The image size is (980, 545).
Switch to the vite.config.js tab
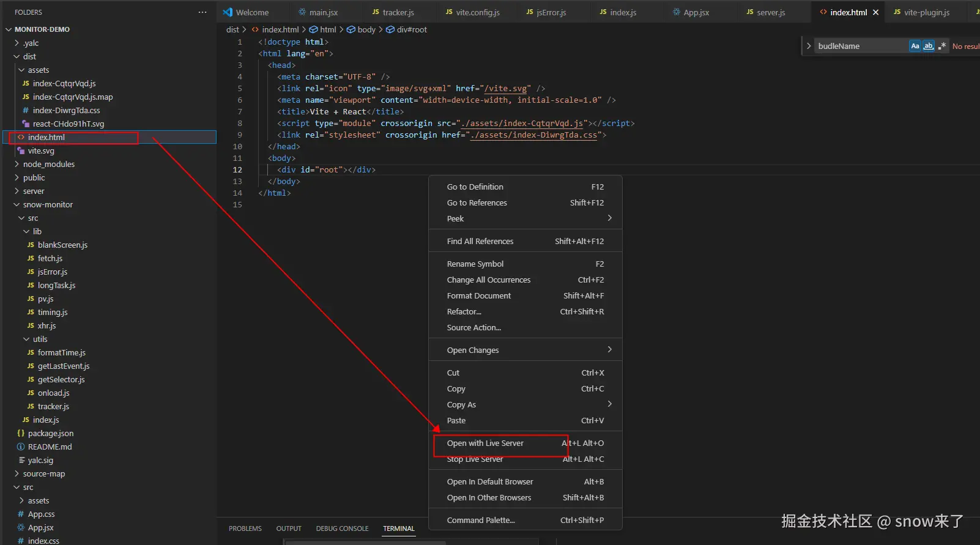[478, 12]
